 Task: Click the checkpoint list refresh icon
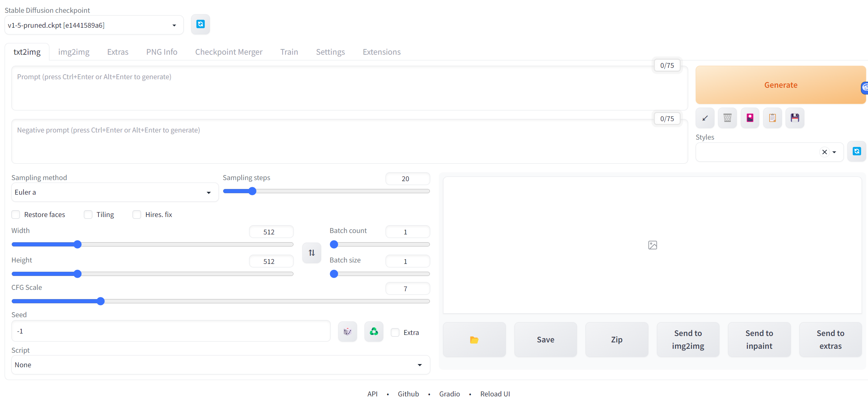coord(200,24)
